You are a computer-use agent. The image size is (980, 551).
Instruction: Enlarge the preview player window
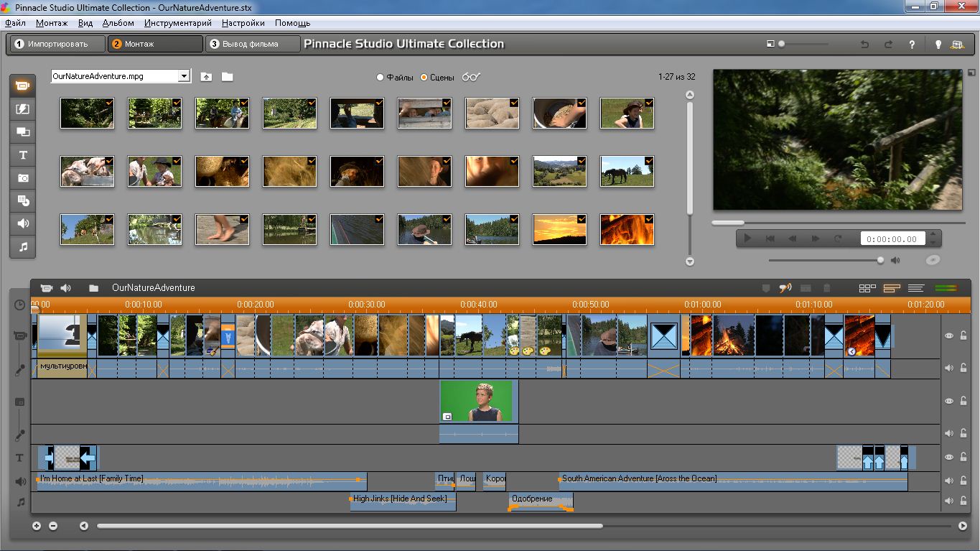coord(971,73)
